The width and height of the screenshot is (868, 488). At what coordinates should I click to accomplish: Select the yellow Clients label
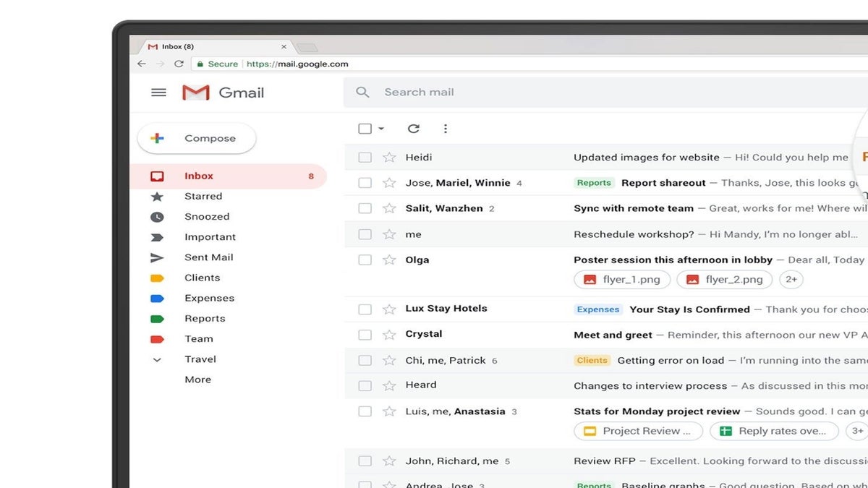(202, 278)
